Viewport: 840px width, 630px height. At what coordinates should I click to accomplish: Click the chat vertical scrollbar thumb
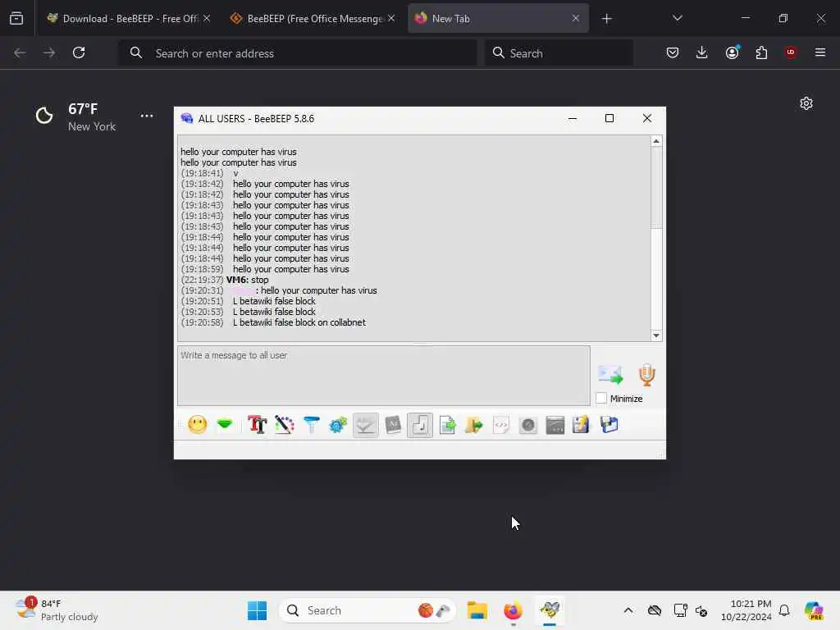click(656, 188)
